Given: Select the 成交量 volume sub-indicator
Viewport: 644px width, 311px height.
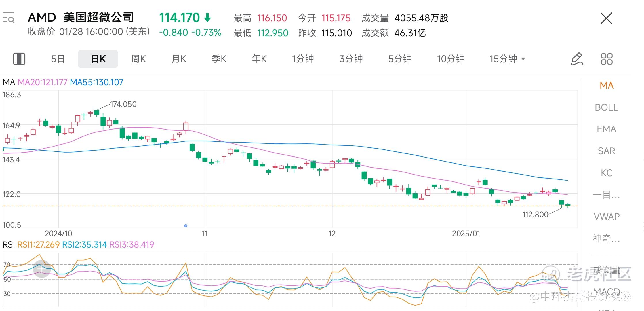Looking at the screenshot, I should [x=607, y=270].
